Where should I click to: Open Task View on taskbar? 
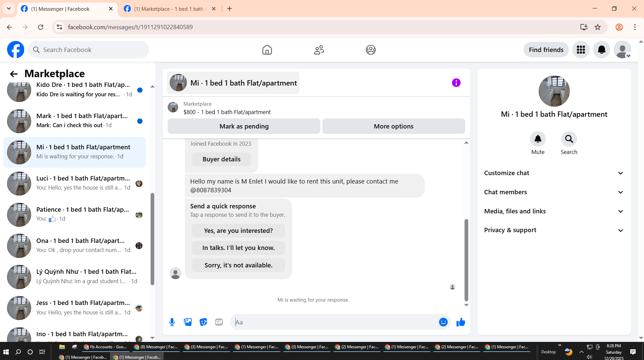coord(42,352)
